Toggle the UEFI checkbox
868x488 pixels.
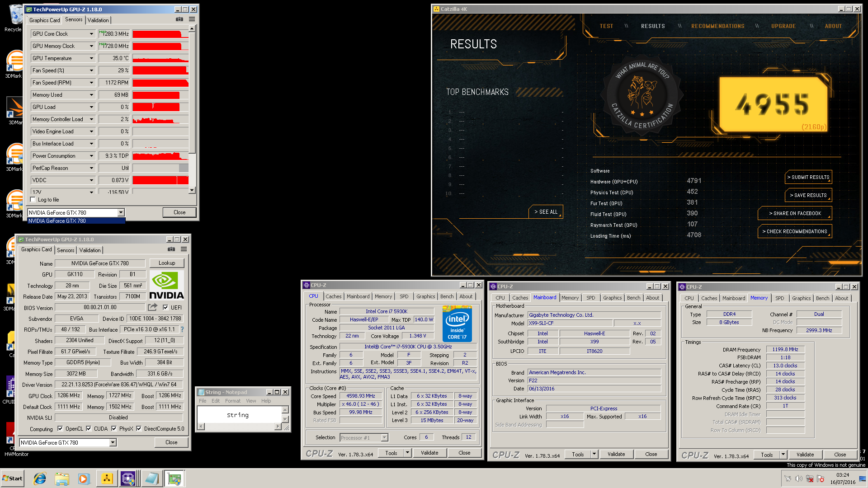(x=165, y=307)
